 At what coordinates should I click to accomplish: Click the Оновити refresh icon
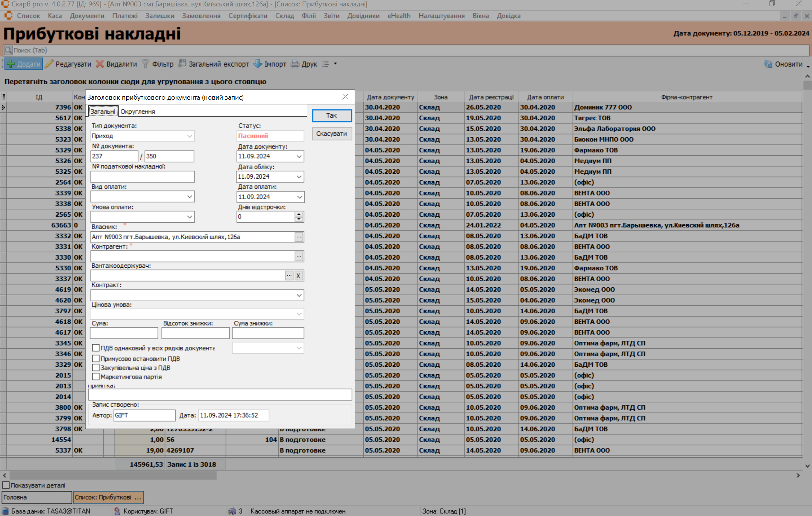pyautogui.click(x=768, y=64)
